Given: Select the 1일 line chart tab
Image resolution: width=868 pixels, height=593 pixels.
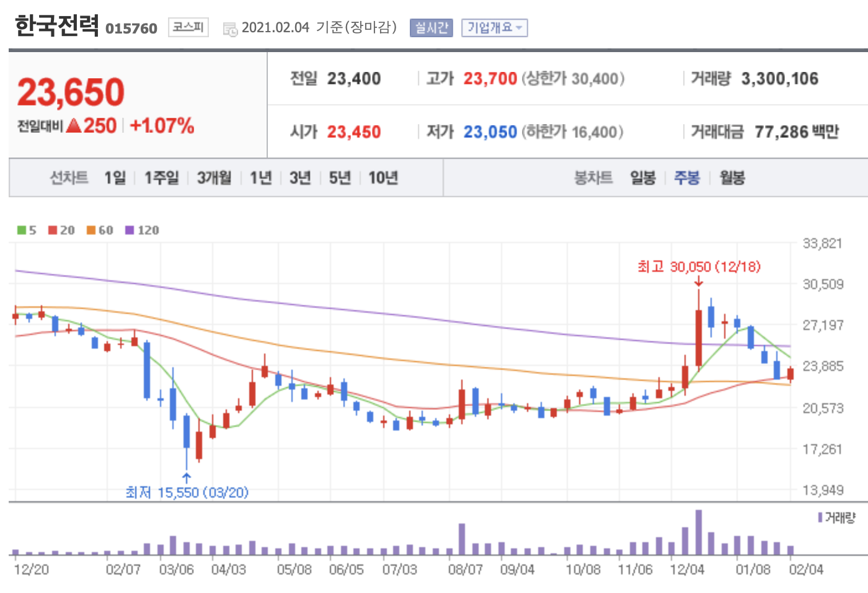Looking at the screenshot, I should (115, 178).
